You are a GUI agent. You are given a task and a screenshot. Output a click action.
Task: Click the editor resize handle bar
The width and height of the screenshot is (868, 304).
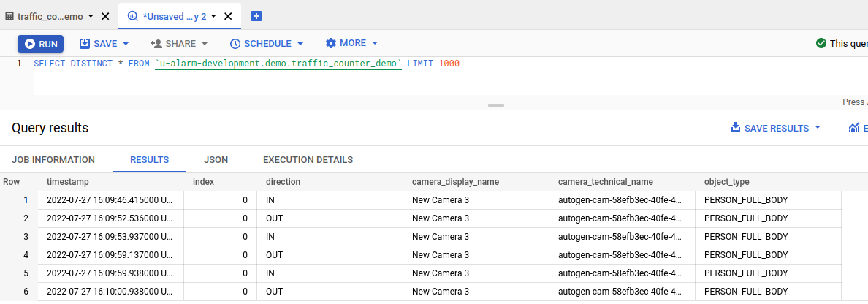[496, 105]
